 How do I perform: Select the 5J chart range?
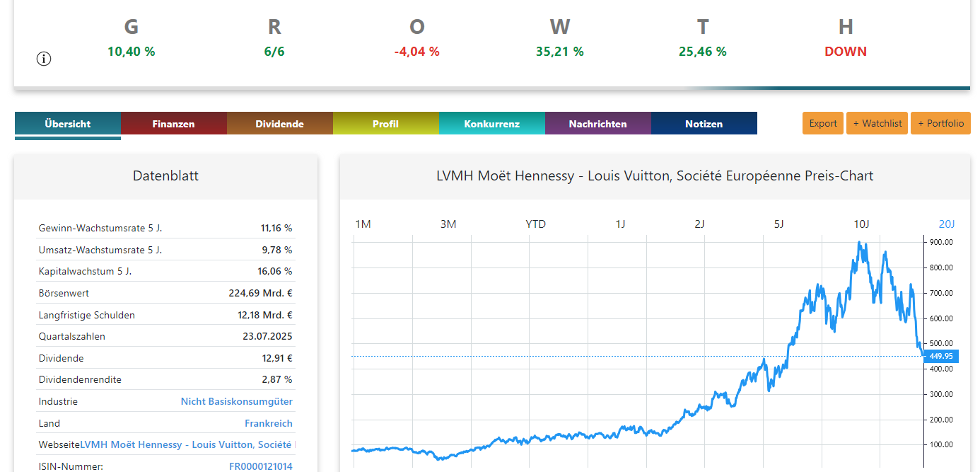778,224
